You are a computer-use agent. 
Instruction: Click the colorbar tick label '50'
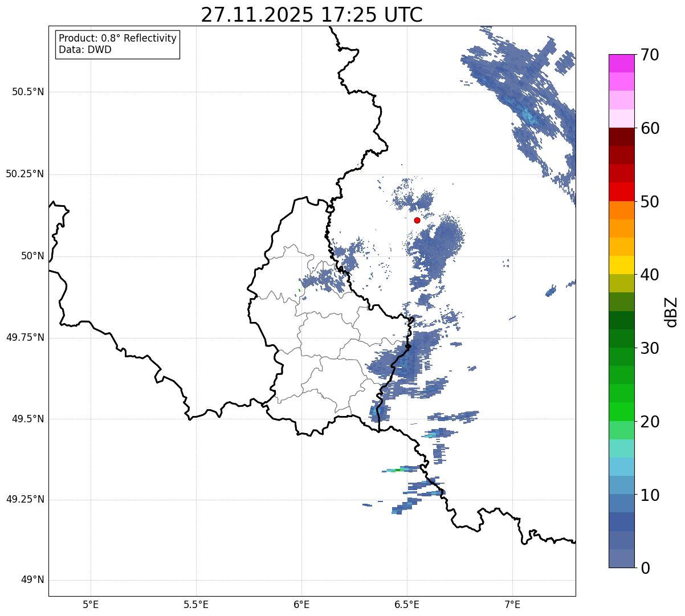650,202
